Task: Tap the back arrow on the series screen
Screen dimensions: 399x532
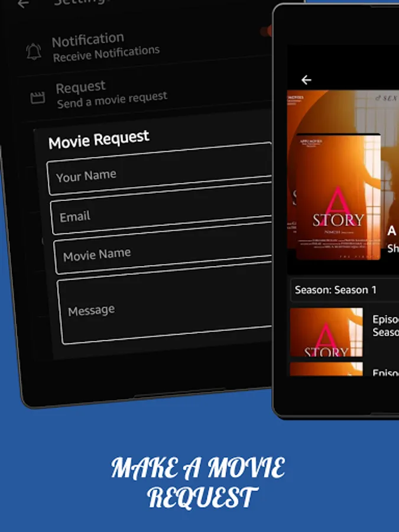Action: 306,80
